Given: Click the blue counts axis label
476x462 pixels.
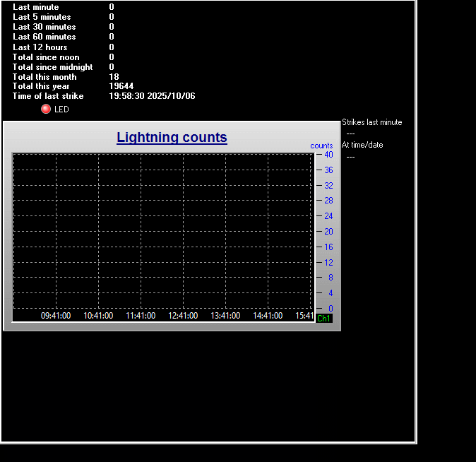Looking at the screenshot, I should coord(321,146).
